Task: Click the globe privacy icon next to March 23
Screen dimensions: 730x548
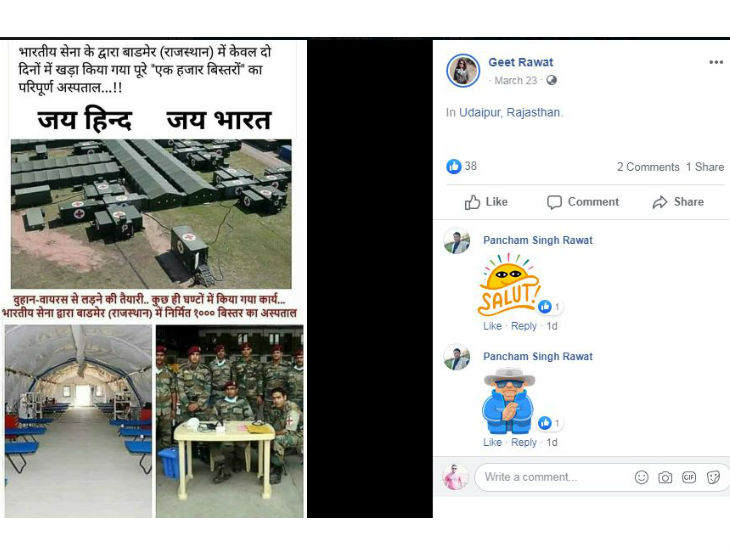Action: click(552, 81)
